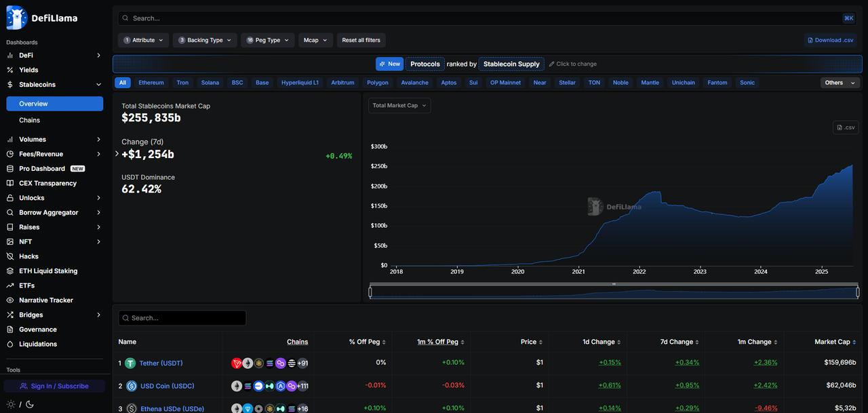Click center grip of chart range slider

(x=614, y=284)
